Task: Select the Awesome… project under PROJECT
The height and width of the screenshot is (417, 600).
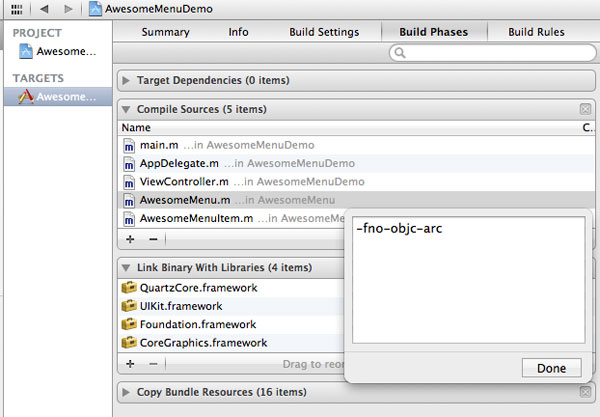Action: coord(58,51)
